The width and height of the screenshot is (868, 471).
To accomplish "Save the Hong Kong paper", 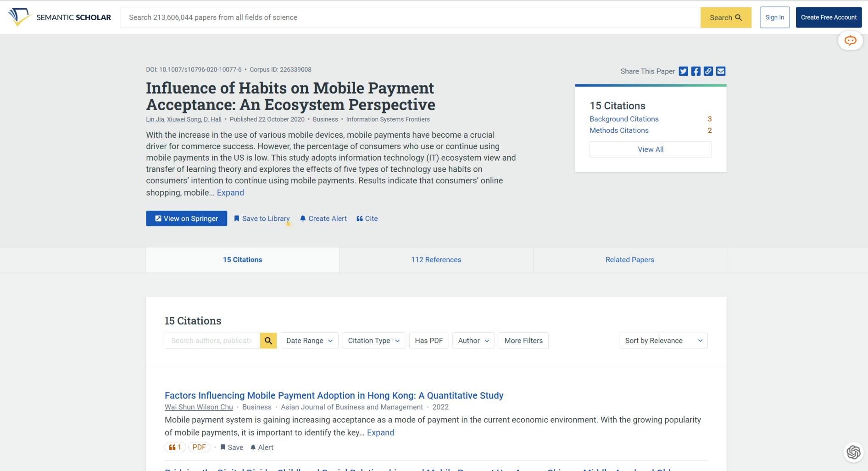I will [232, 448].
